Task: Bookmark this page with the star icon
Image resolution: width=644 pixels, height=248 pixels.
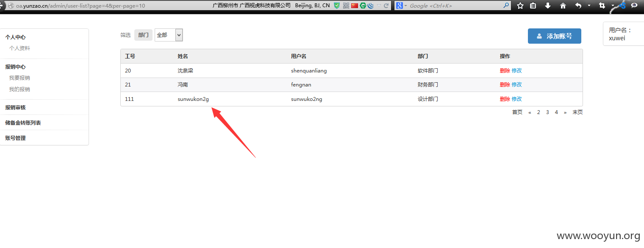Action: (520, 6)
